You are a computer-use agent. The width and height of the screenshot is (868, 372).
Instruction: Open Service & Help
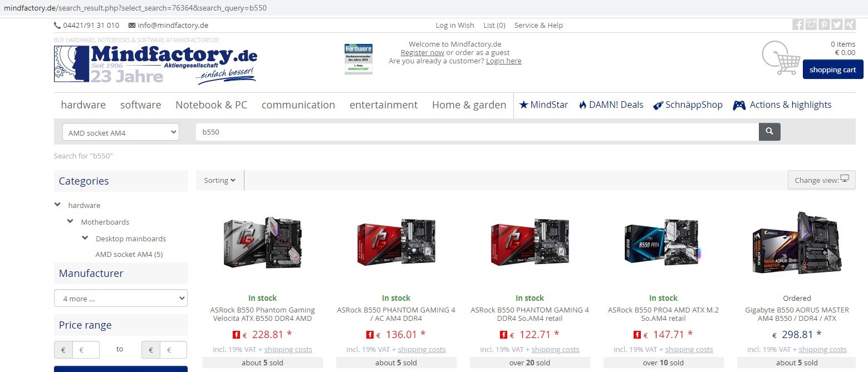538,25
